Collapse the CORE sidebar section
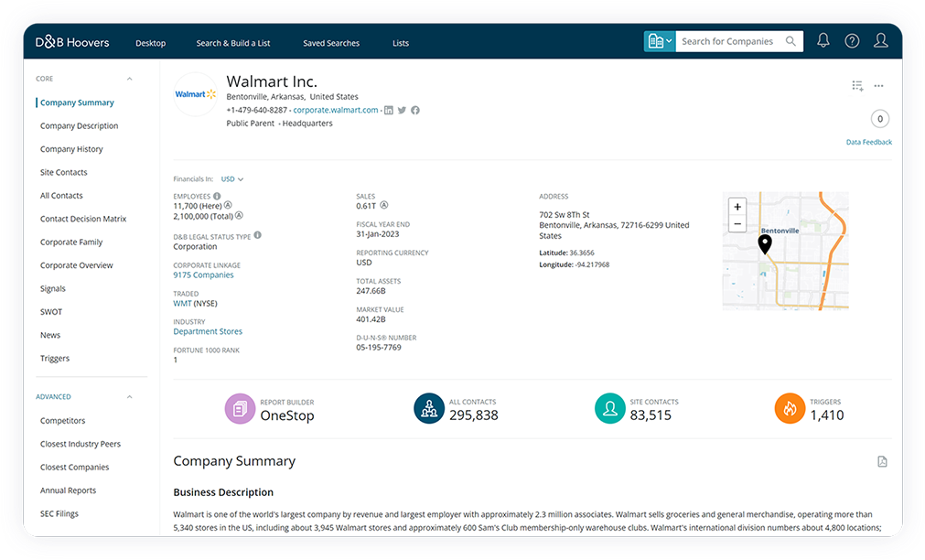925x560 pixels. click(130, 79)
